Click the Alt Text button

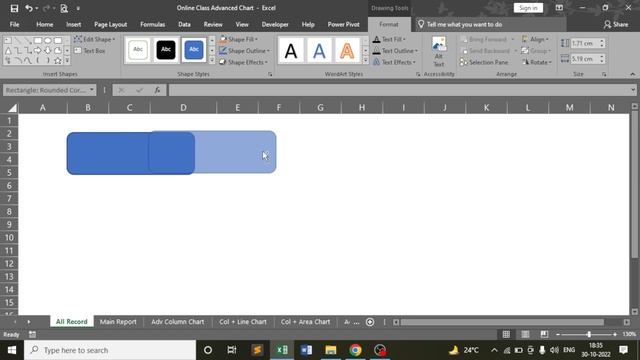point(439,52)
